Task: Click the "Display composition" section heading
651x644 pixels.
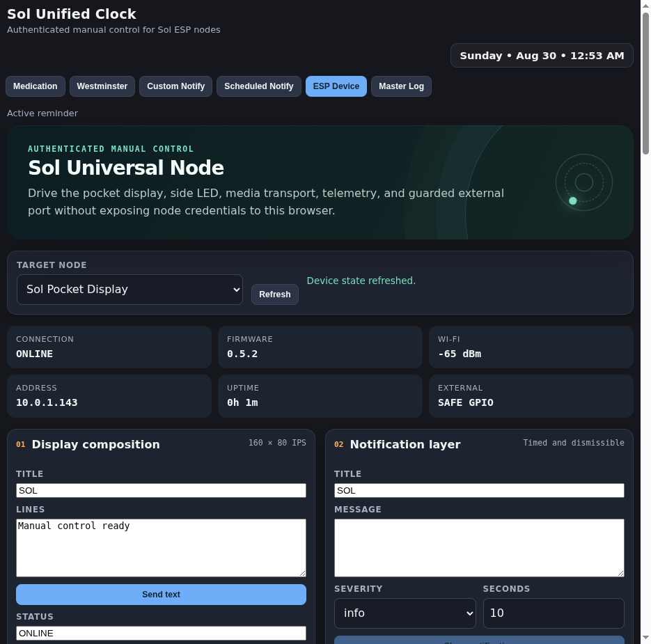Action: [96, 444]
